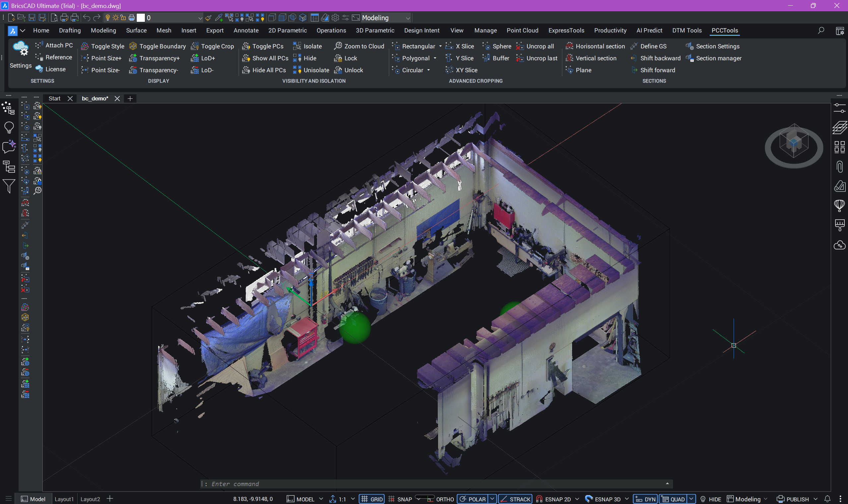This screenshot has width=848, height=504.
Task: Click the Save icon in quick toolbar
Action: point(32,18)
